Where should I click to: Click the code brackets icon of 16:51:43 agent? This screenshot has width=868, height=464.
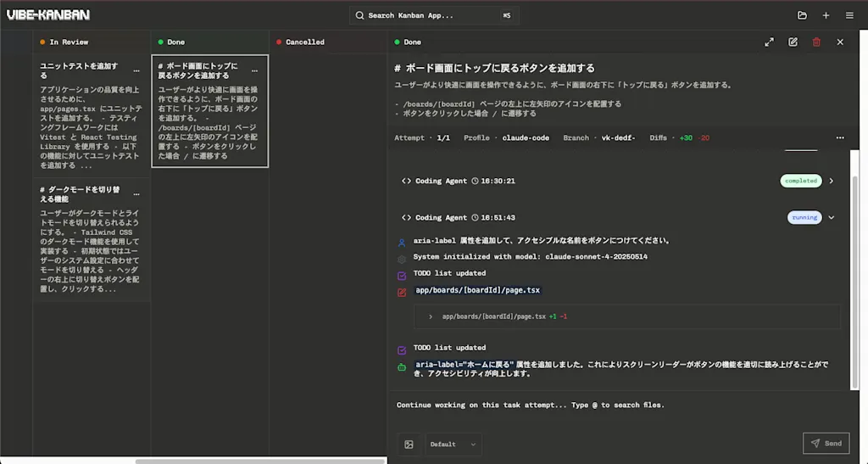click(x=406, y=218)
